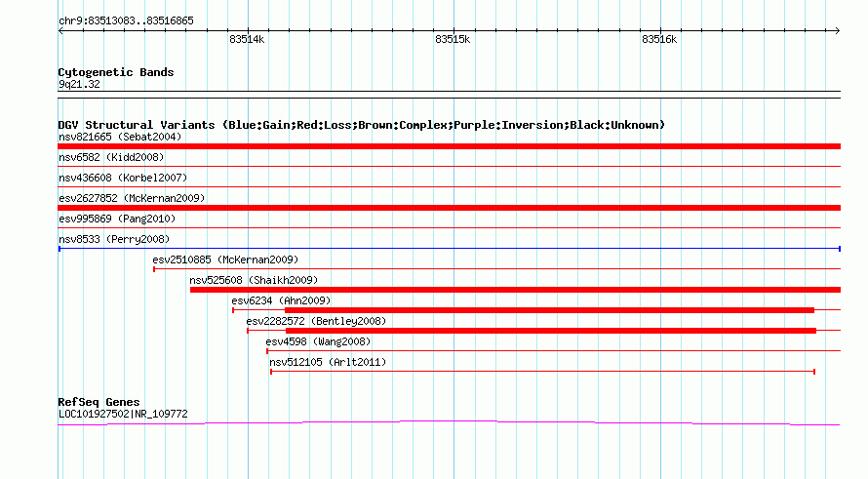Screen dimensions: 868x479
Task: Click the Cytogenetic Bands track title
Action: click(116, 72)
